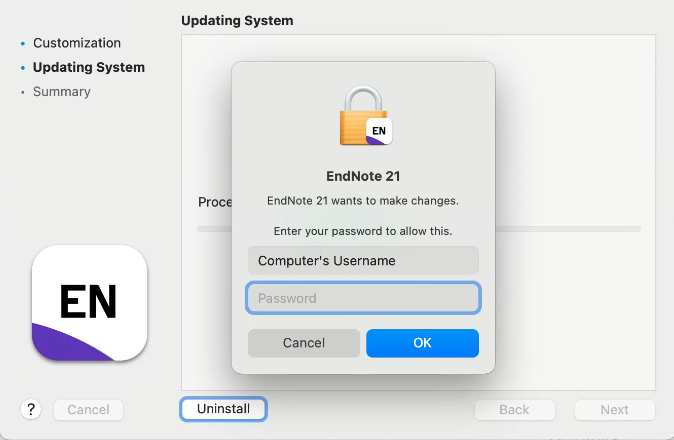The width and height of the screenshot is (674, 440).
Task: Click the installation progress bar
Action: tap(570, 229)
